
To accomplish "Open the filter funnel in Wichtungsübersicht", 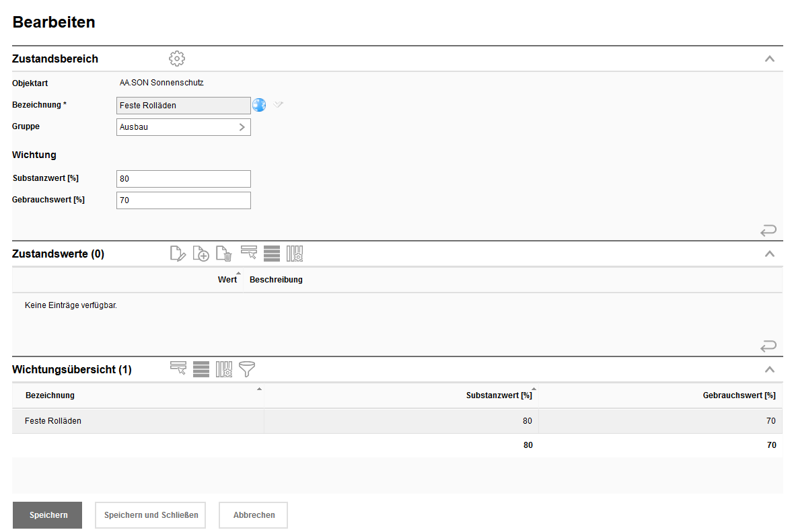I will (x=247, y=369).
